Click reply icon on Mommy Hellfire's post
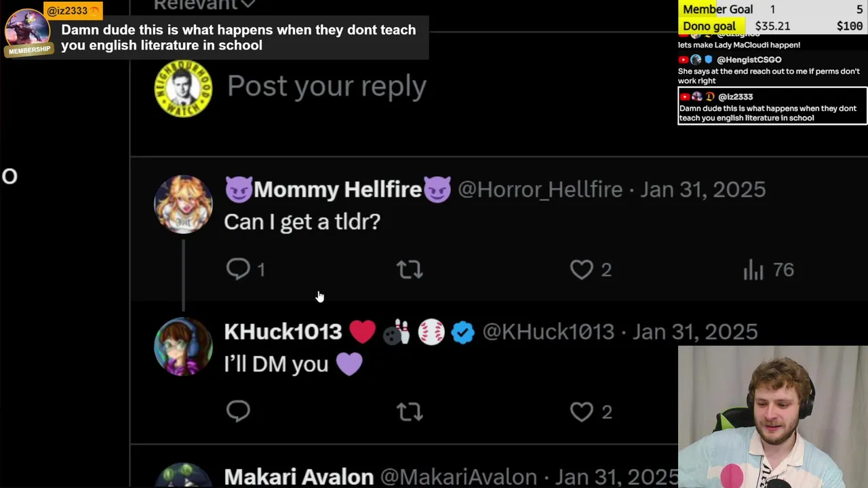This screenshot has height=488, width=868. tap(238, 270)
